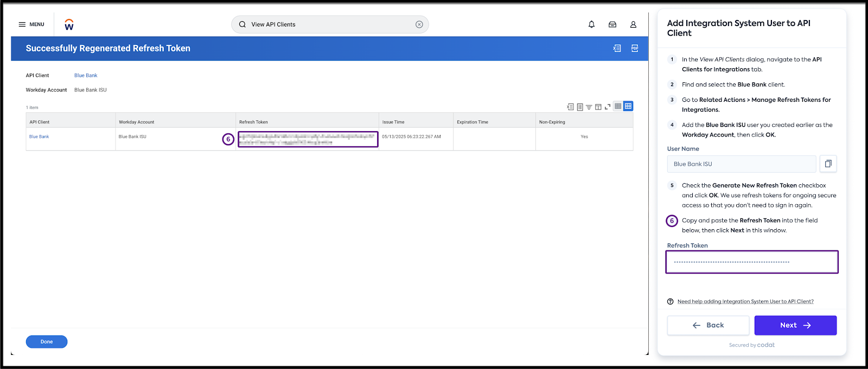Image resolution: width=868 pixels, height=369 pixels.
Task: Select the blurred refresh token value
Action: coord(308,139)
